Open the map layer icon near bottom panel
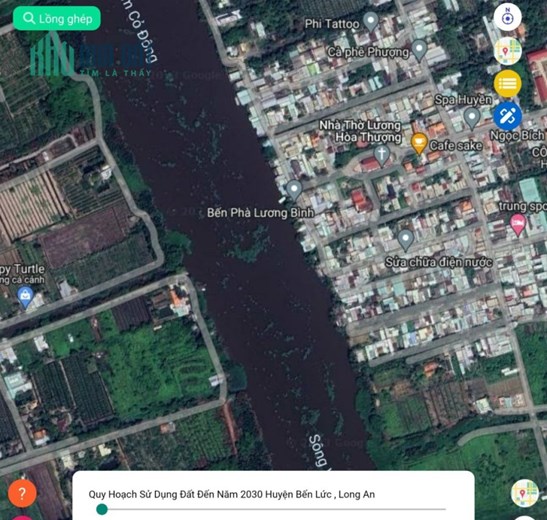The image size is (547, 520). tap(524, 493)
